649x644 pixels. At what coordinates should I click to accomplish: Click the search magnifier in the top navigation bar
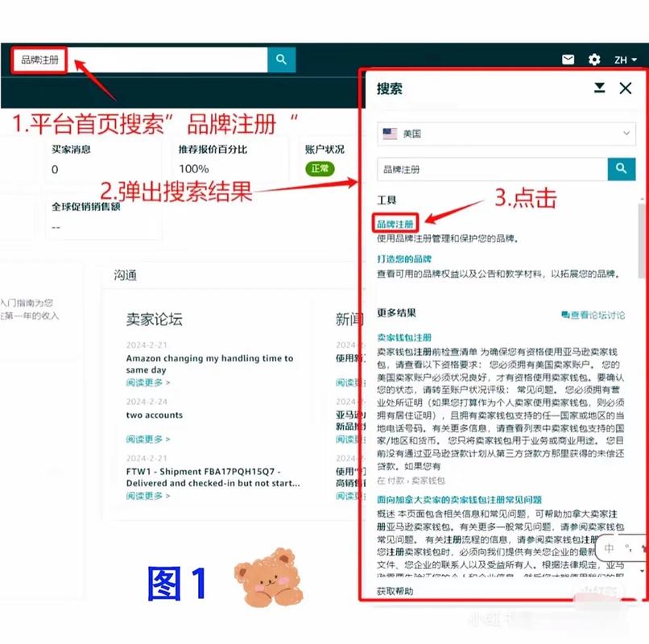(x=281, y=59)
